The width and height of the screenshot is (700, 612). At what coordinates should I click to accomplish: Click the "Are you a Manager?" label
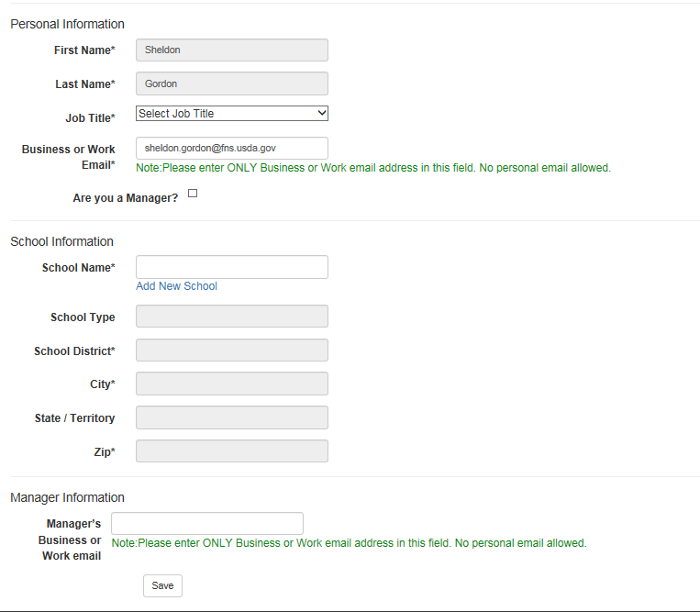tap(126, 198)
